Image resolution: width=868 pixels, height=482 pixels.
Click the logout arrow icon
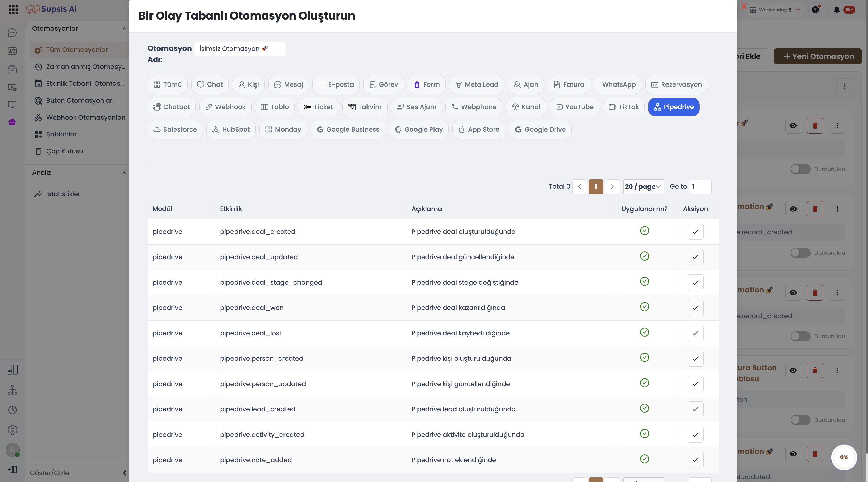12,469
